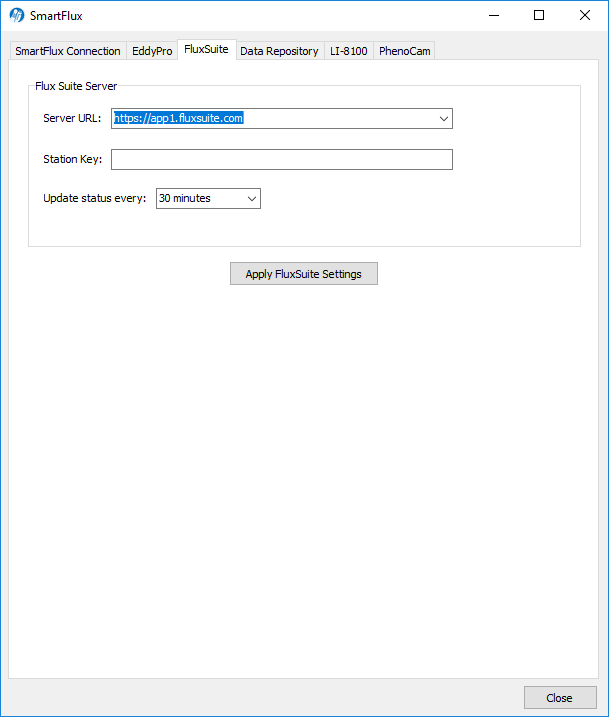Click the SmartFlux app icon in title bar
Image resolution: width=609 pixels, height=717 pixels.
click(x=17, y=15)
